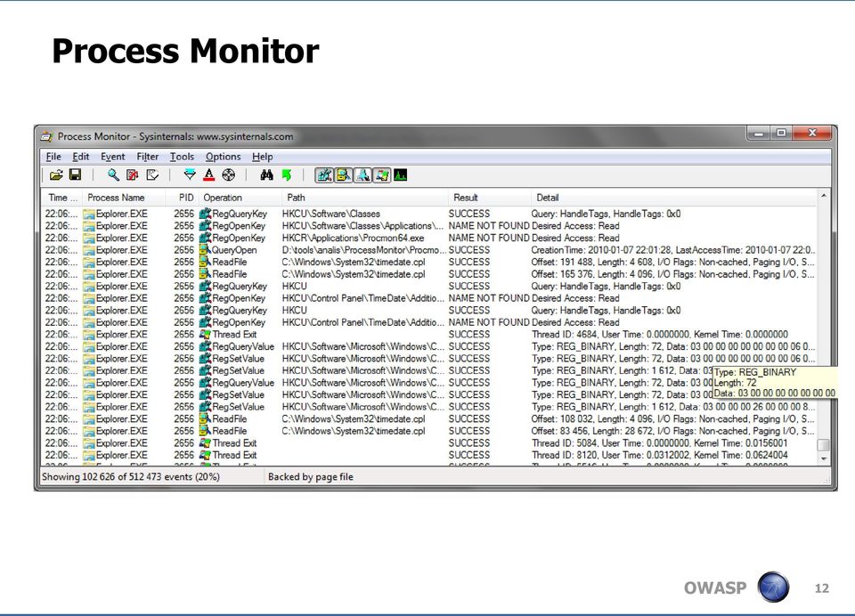Select the HKCU\Software\Classes path cell
Viewport: 855px width, 616px height.
331,214
